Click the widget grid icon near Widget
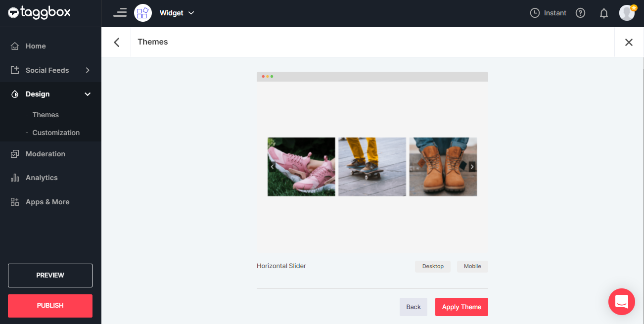 [143, 12]
